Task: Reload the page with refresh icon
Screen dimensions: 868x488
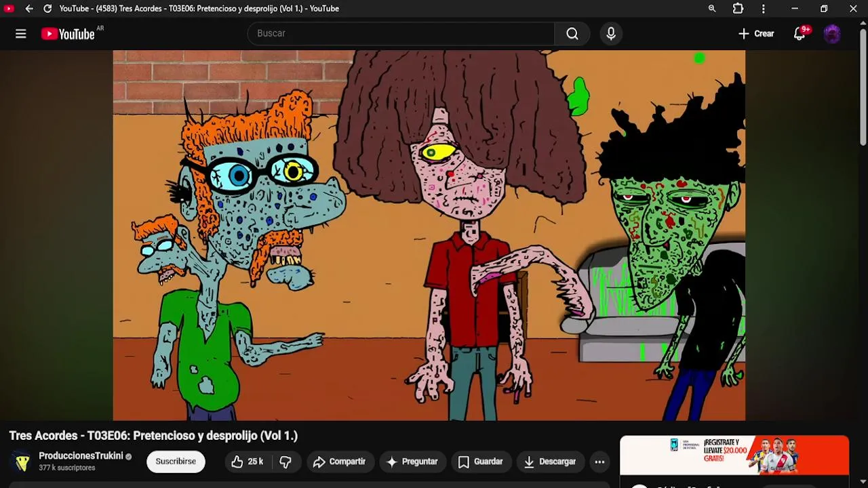Action: 47,9
